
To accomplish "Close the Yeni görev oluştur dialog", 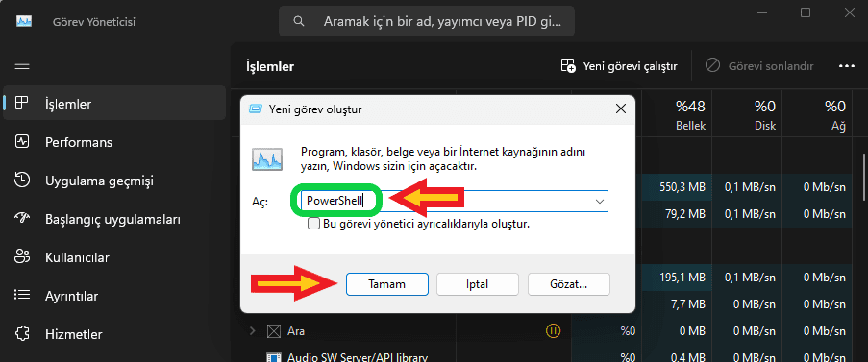I will (x=620, y=109).
